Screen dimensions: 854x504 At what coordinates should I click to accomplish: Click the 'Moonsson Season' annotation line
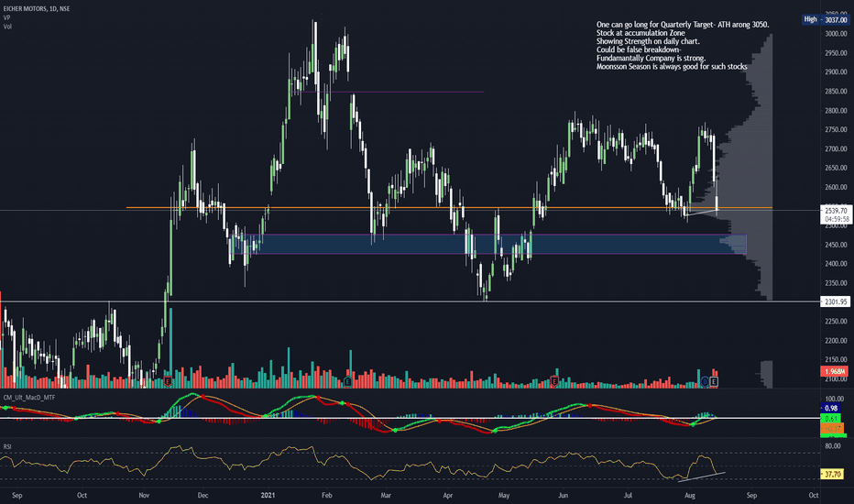pos(672,67)
